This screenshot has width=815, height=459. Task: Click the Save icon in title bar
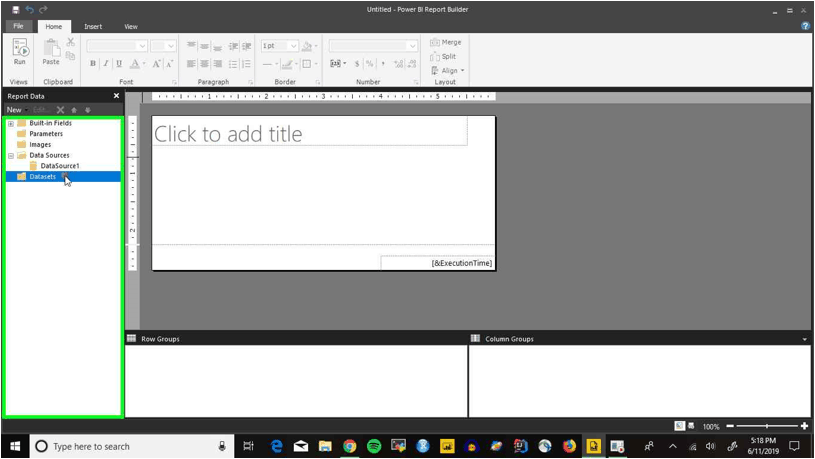(16, 10)
